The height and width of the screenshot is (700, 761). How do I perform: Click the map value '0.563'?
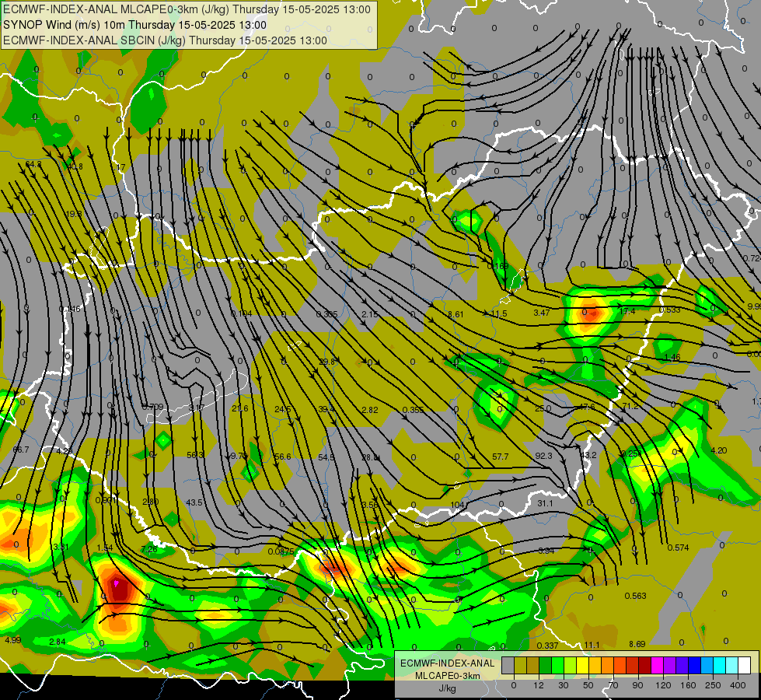pos(635,596)
